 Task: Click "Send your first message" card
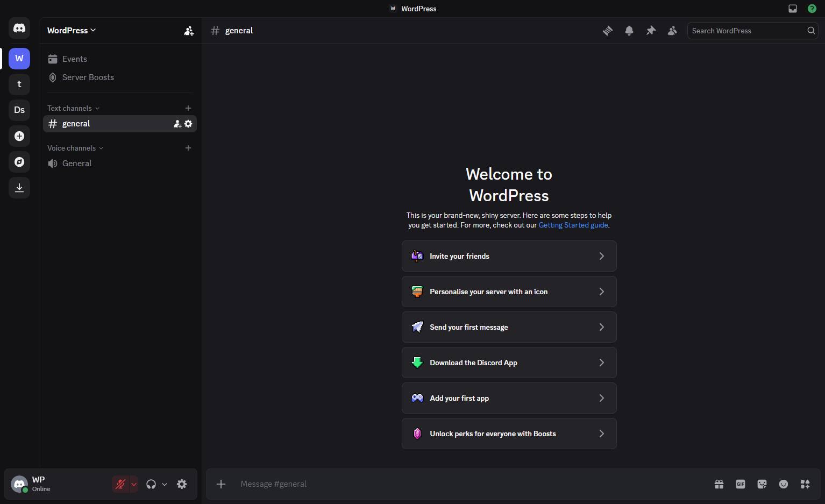point(509,327)
